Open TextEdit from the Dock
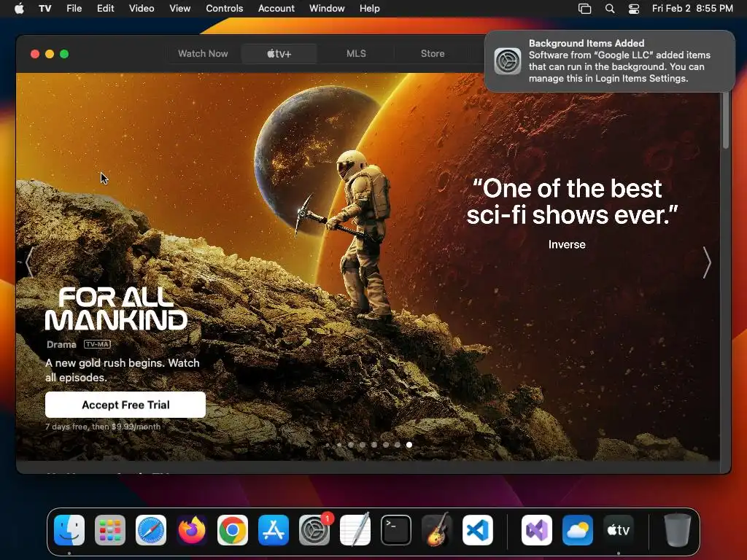This screenshot has height=560, width=747. click(355, 530)
